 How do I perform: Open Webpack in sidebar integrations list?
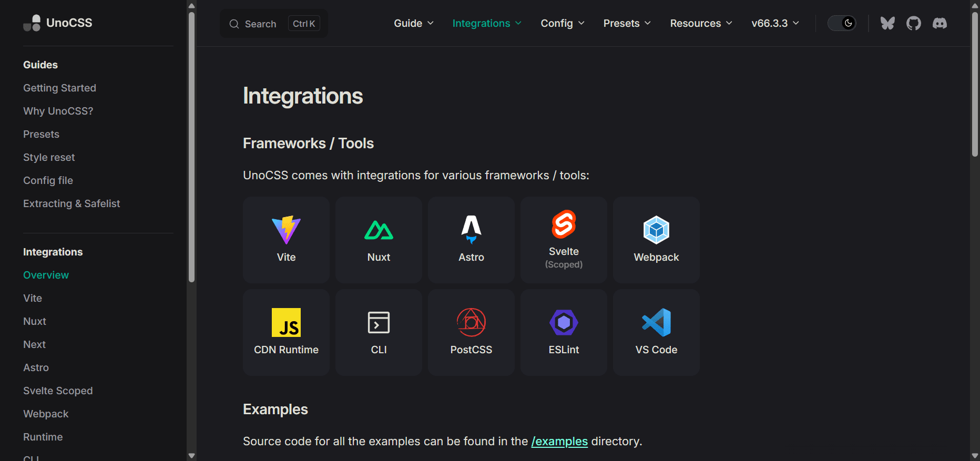pos(46,414)
